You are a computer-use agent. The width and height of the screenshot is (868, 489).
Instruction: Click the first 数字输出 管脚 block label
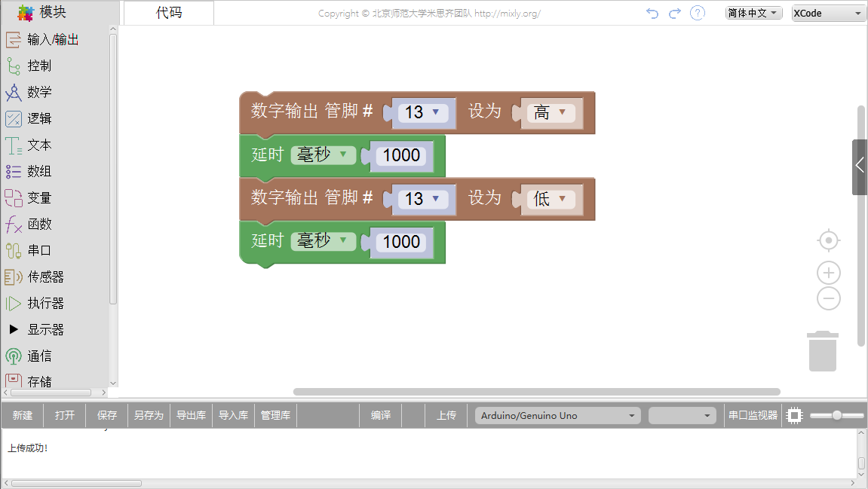(311, 112)
